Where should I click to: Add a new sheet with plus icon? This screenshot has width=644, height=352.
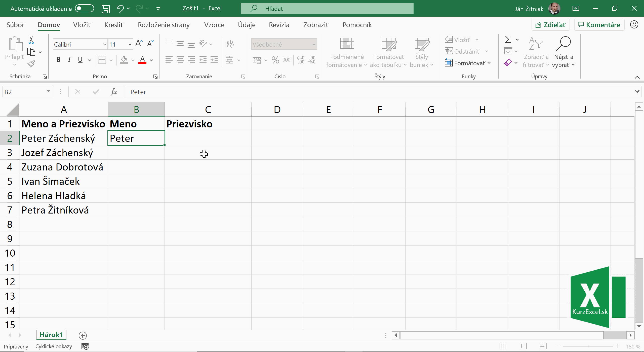point(83,335)
